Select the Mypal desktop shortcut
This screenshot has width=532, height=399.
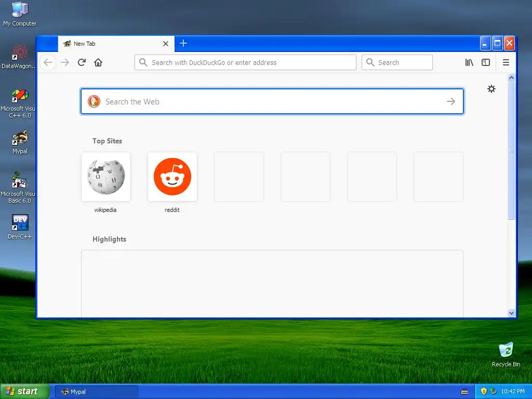click(x=20, y=142)
